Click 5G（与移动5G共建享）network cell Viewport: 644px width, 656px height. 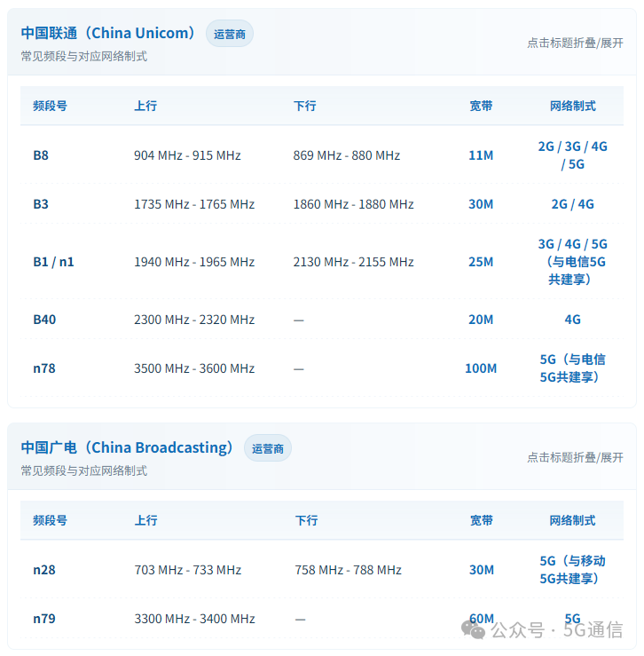click(572, 569)
